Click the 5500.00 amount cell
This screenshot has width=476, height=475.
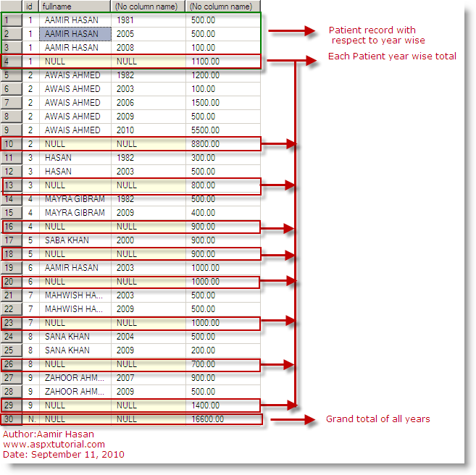tap(223, 130)
